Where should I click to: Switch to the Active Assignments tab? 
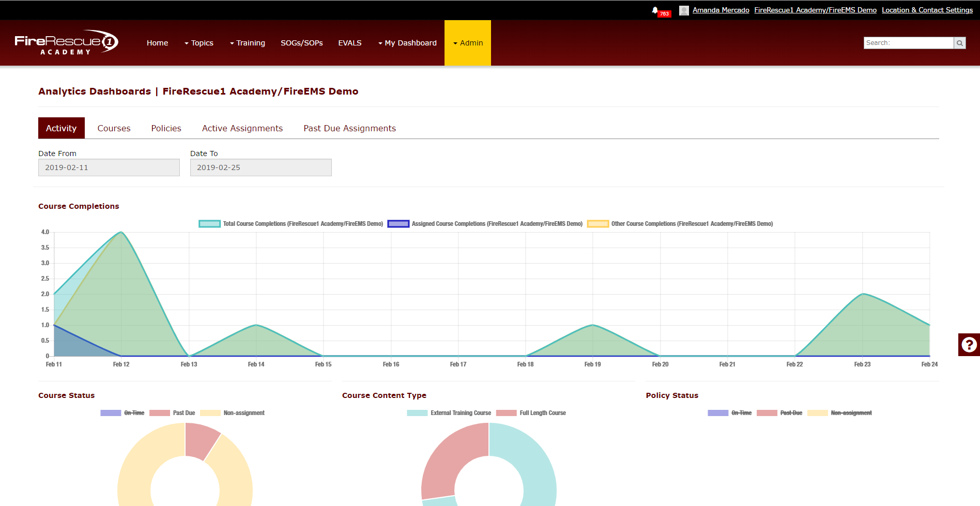[242, 128]
